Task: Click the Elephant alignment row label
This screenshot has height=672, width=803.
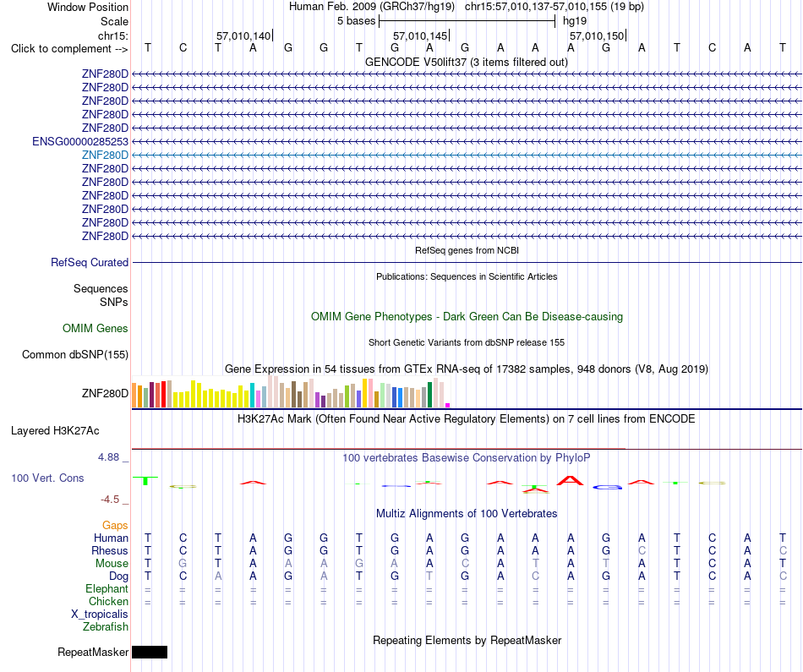Action: pyautogui.click(x=107, y=588)
